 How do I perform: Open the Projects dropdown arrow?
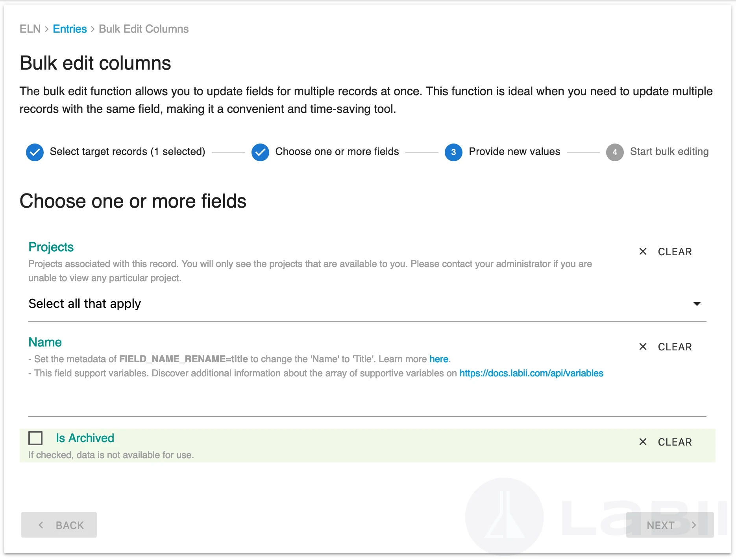point(697,304)
